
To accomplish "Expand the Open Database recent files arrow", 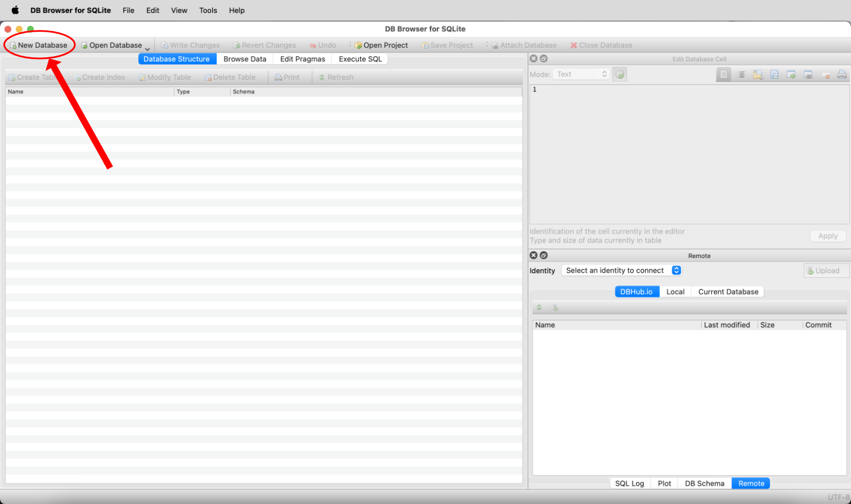I will [148, 48].
